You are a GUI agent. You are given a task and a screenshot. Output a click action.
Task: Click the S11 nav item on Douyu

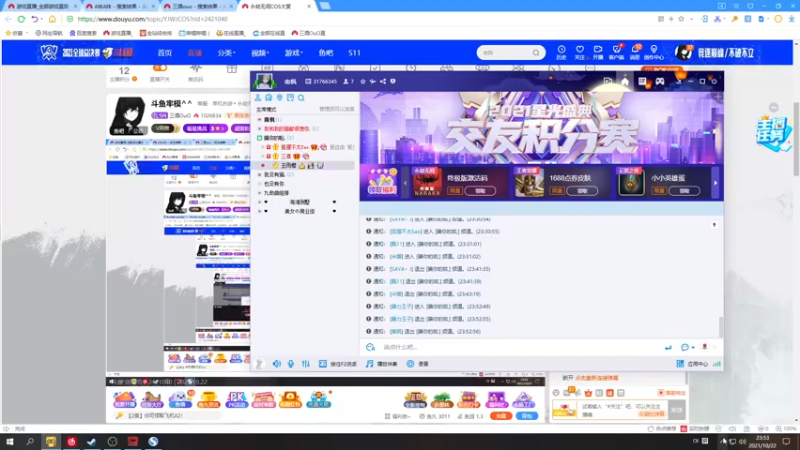(x=354, y=53)
